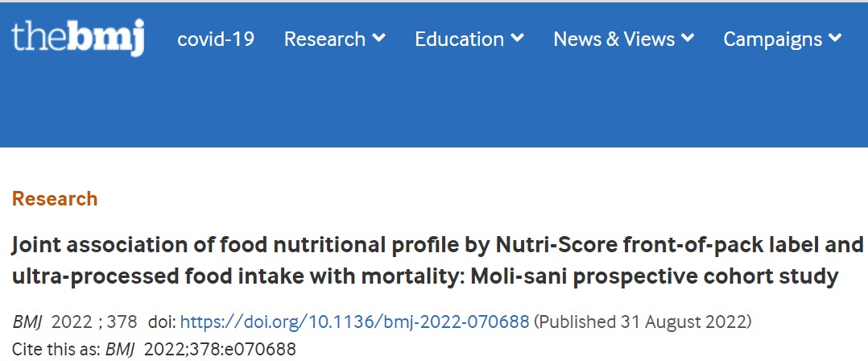The width and height of the screenshot is (868, 361).
Task: Open the doi.org/10.1136/bmj-2022-070688 link
Action: pyautogui.click(x=355, y=322)
